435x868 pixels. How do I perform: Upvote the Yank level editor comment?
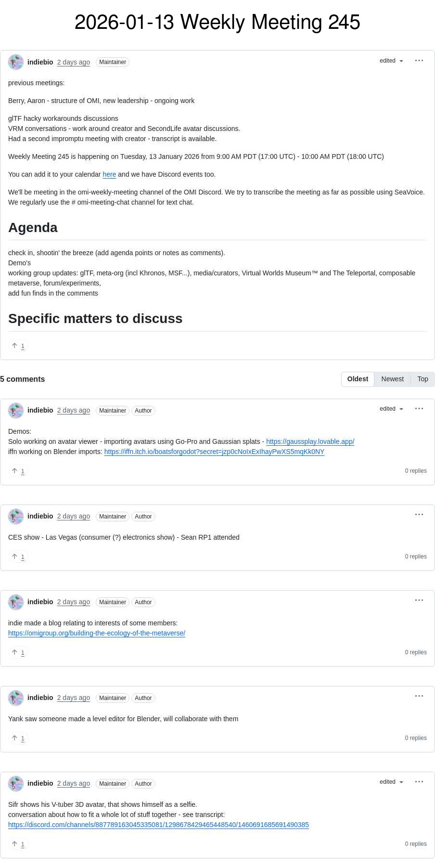point(18,738)
